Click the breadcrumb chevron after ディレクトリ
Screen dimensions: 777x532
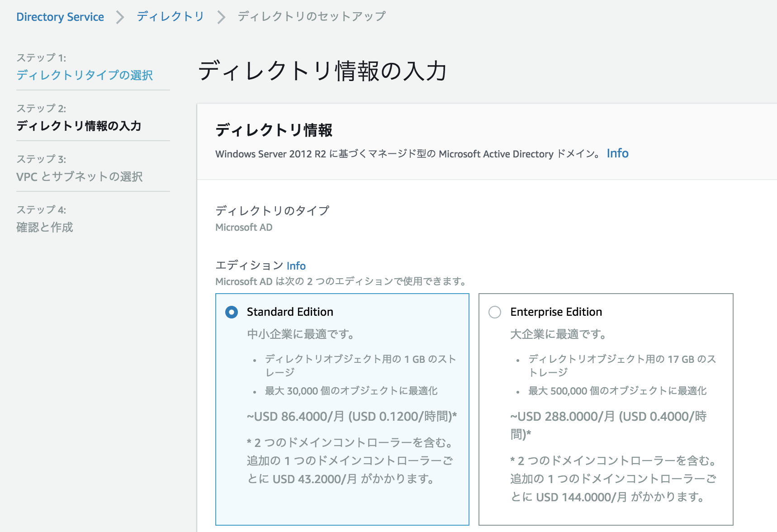[221, 17]
